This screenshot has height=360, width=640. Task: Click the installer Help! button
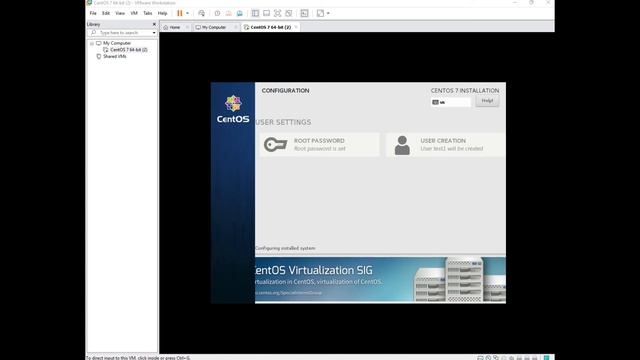point(487,101)
